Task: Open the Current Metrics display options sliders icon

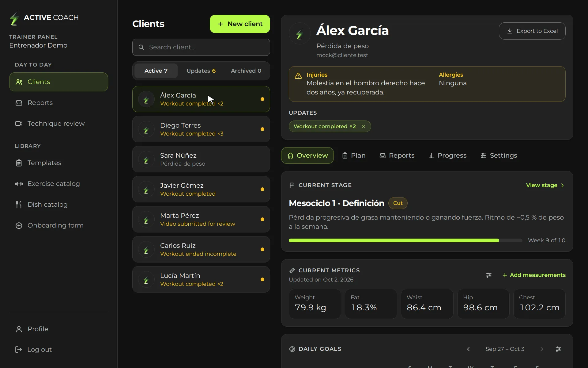Action: click(489, 275)
